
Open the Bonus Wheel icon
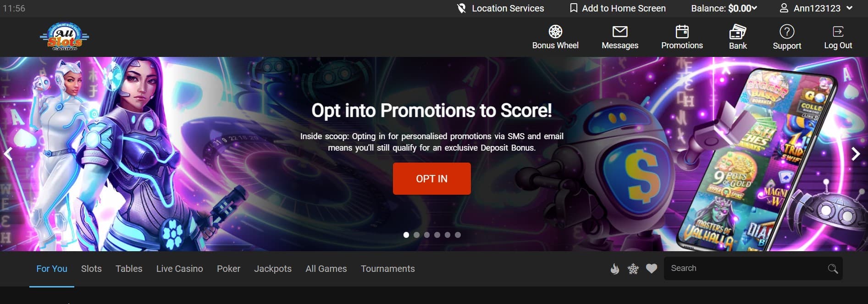[555, 31]
